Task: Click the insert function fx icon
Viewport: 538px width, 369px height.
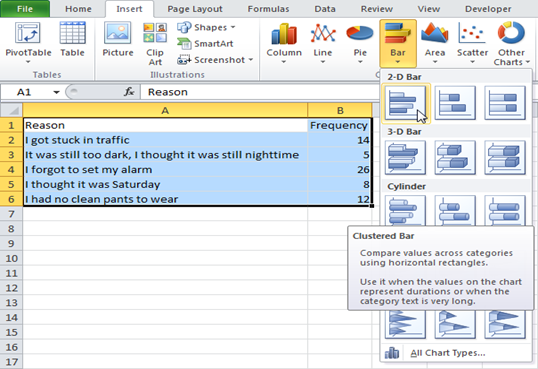Action: coord(129,92)
